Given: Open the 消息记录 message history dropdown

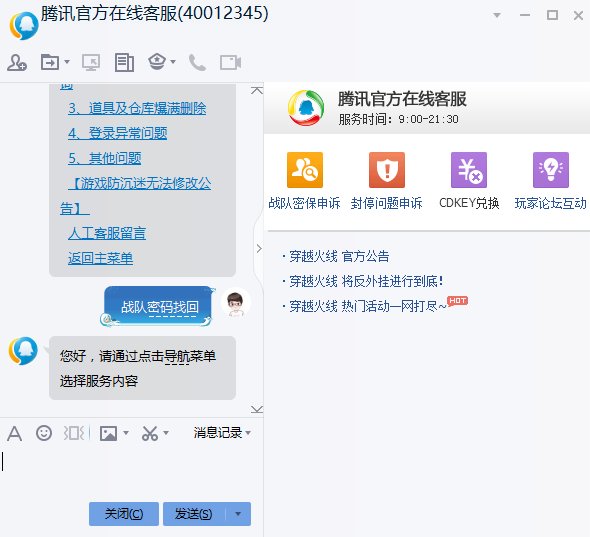Looking at the screenshot, I should click(x=222, y=433).
